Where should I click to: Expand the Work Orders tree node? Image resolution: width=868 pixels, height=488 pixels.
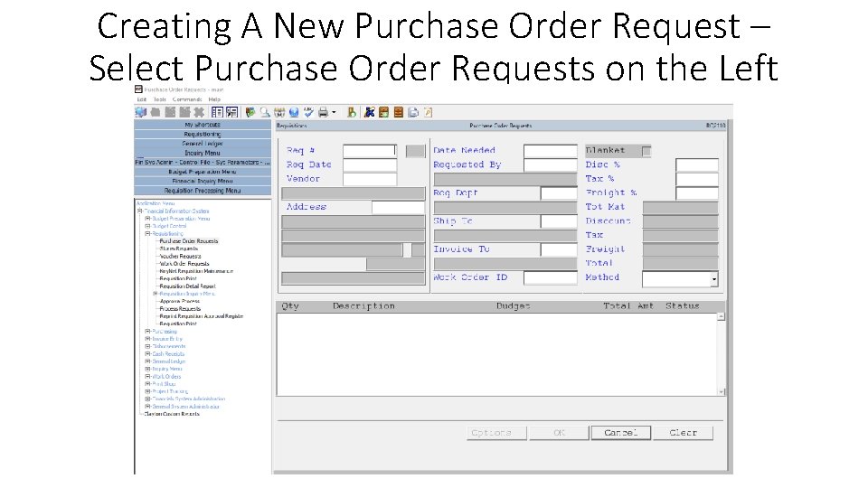[147, 377]
